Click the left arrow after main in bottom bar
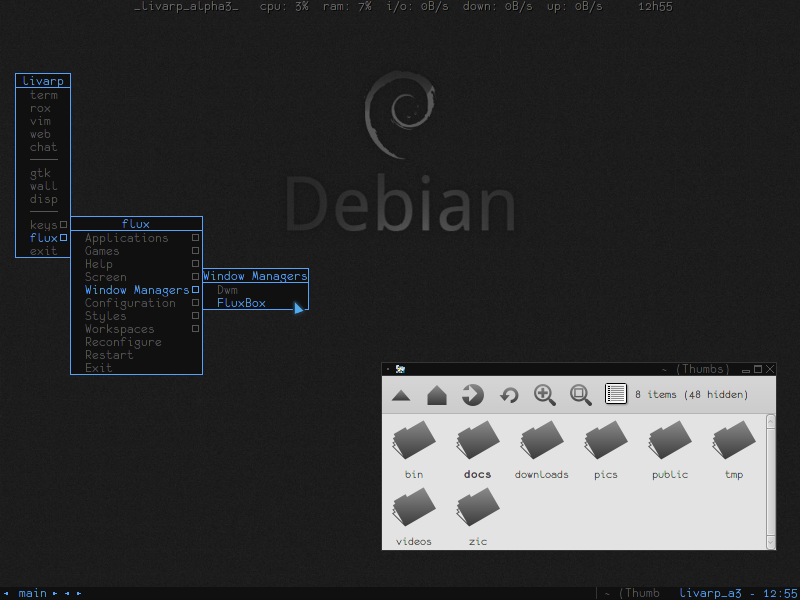 click(x=67, y=593)
